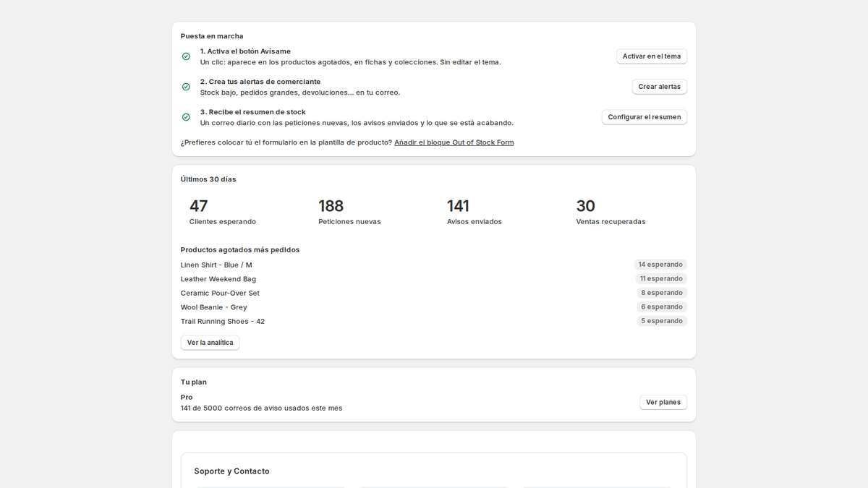Click the Pro plan name
868x488 pixels.
[187, 397]
